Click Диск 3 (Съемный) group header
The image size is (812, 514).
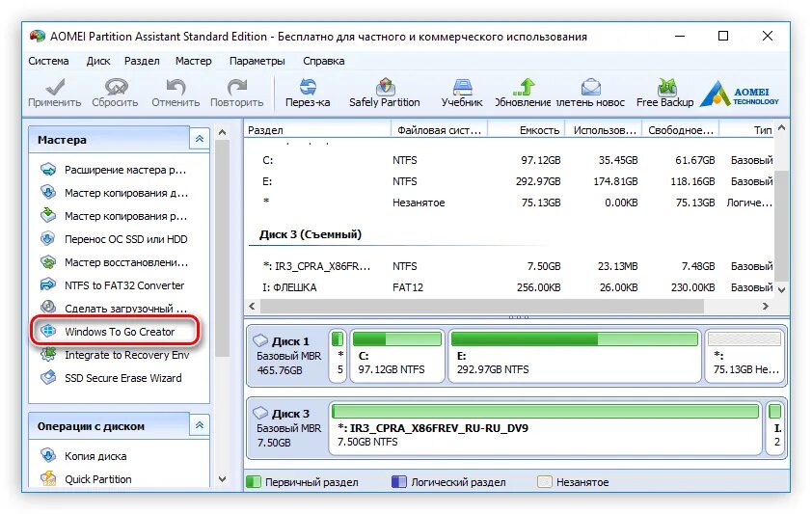(x=311, y=234)
